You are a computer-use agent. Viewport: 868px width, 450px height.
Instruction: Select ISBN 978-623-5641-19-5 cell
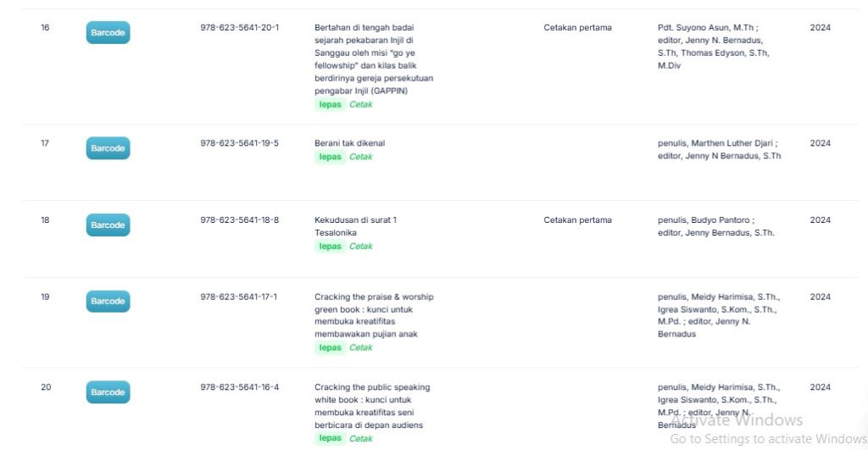[239, 143]
